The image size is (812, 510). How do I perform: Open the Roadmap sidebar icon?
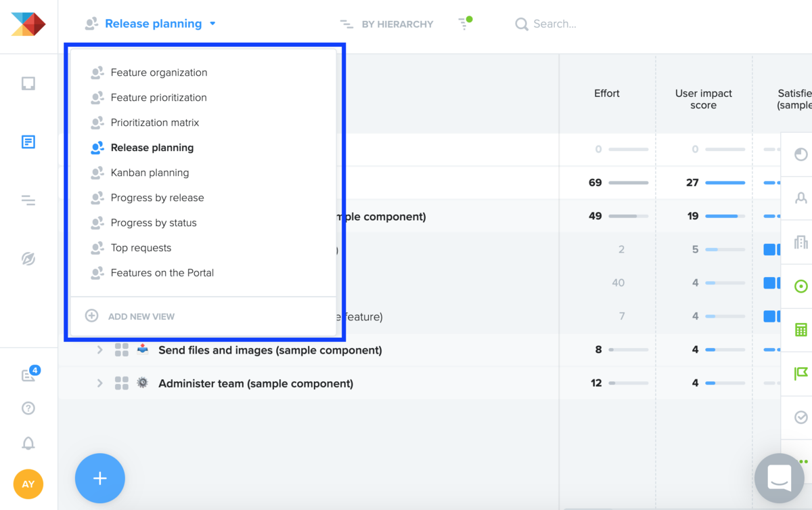tap(28, 200)
